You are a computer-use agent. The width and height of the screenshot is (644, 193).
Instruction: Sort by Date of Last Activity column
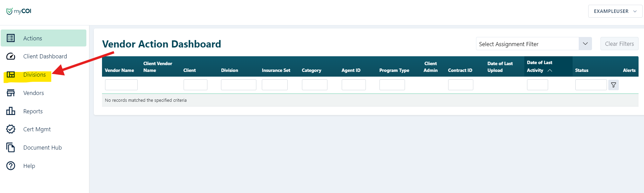tap(540, 66)
